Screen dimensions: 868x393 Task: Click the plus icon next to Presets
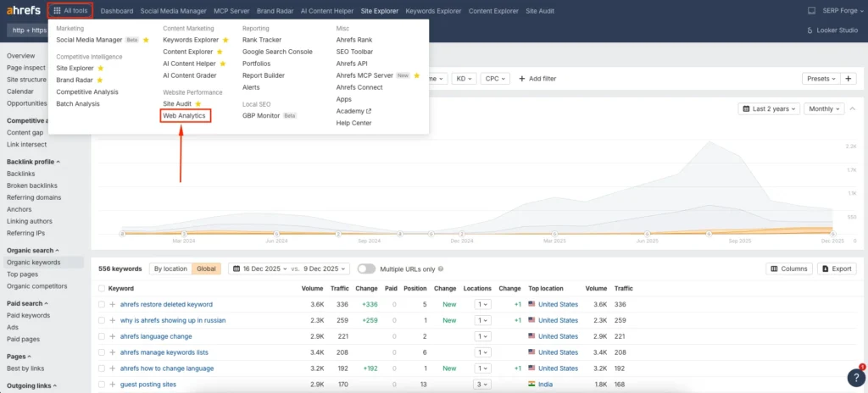(x=849, y=79)
